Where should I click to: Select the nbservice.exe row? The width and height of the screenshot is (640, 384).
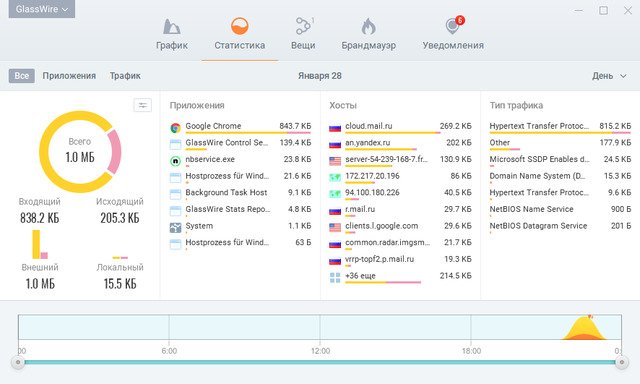pyautogui.click(x=240, y=160)
